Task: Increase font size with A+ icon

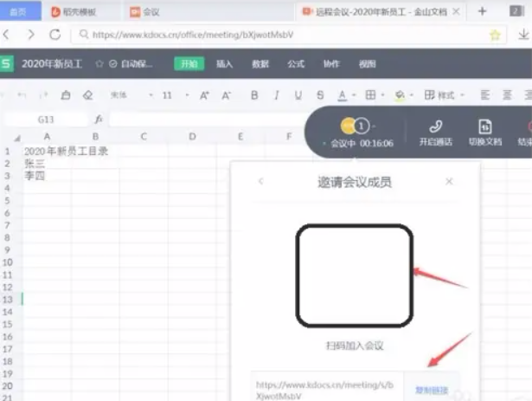Action: coord(204,95)
